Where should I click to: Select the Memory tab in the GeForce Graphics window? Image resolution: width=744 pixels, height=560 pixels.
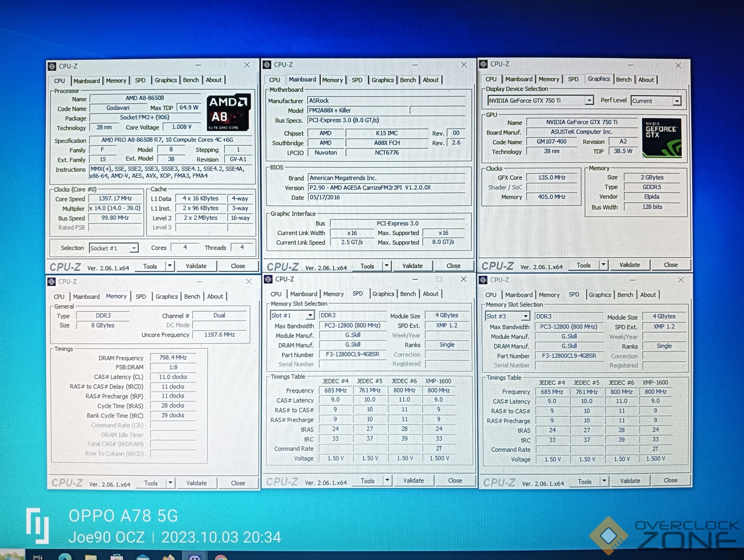(x=549, y=79)
